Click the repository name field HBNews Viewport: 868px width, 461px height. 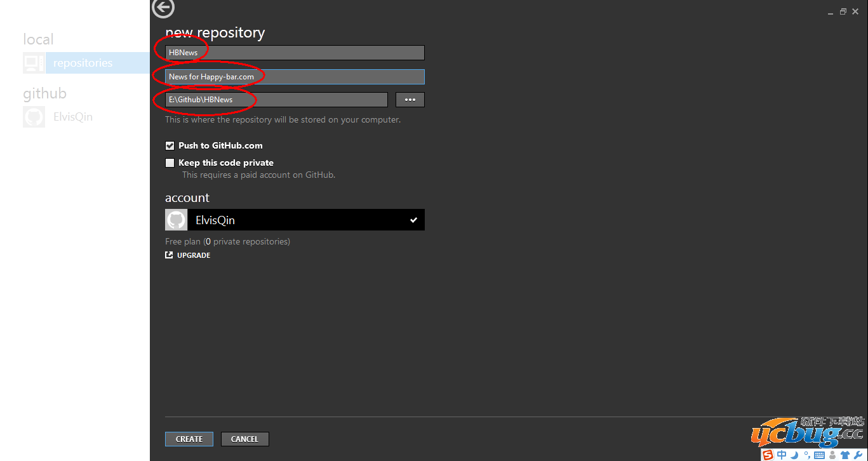(295, 53)
